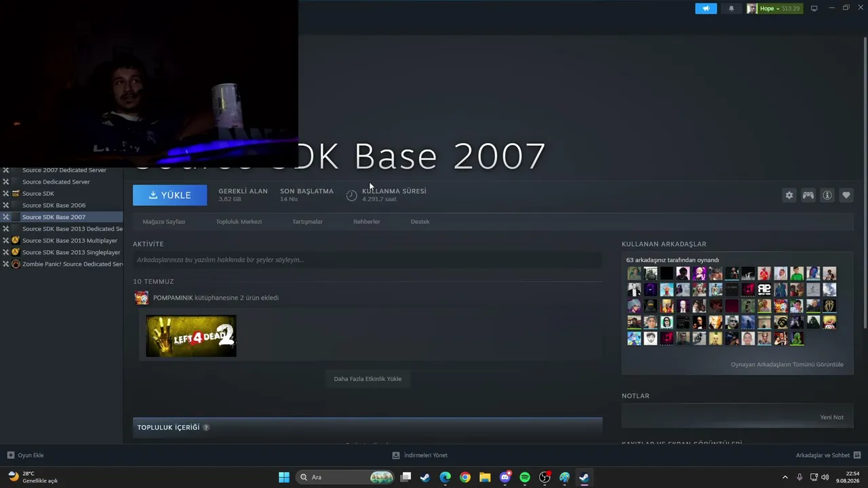
Task: Open the first Steam icon in taskbar
Action: click(425, 477)
